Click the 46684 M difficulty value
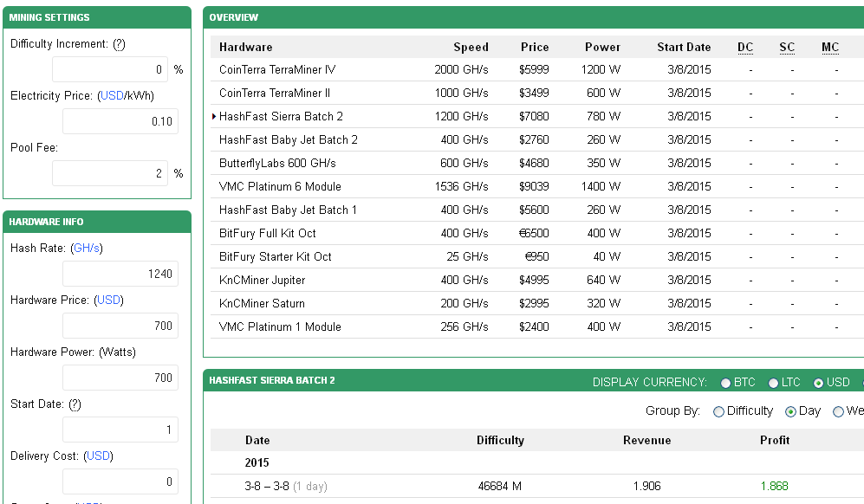The height and width of the screenshot is (504, 864). click(500, 487)
